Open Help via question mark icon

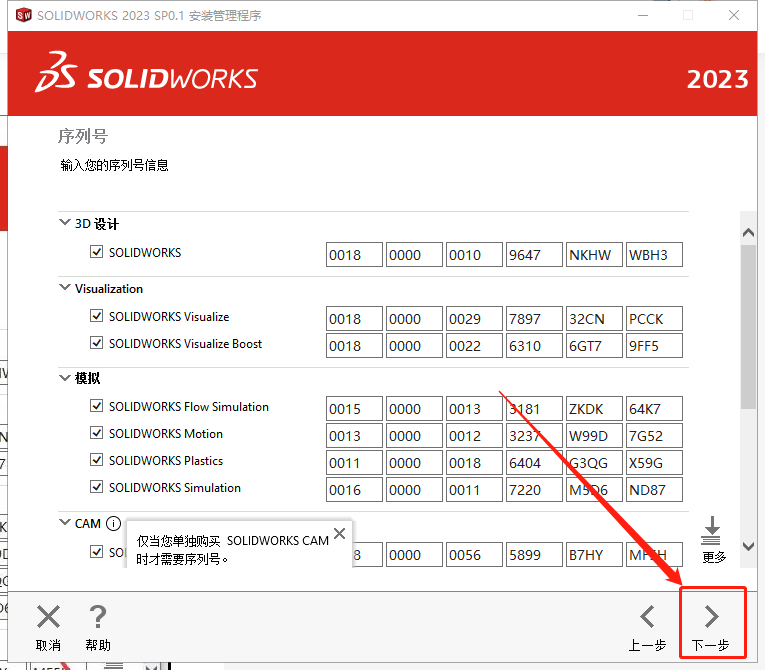(97, 617)
